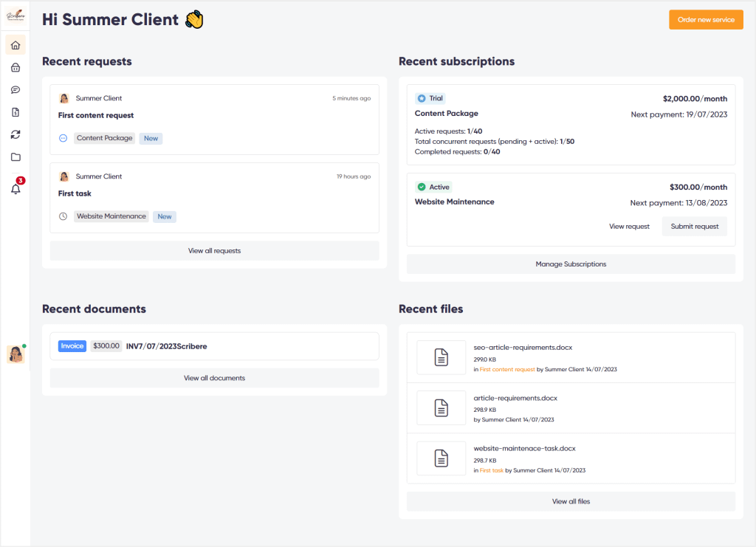Click Next payment: 13/08/2023 text
756x547 pixels.
pos(678,203)
